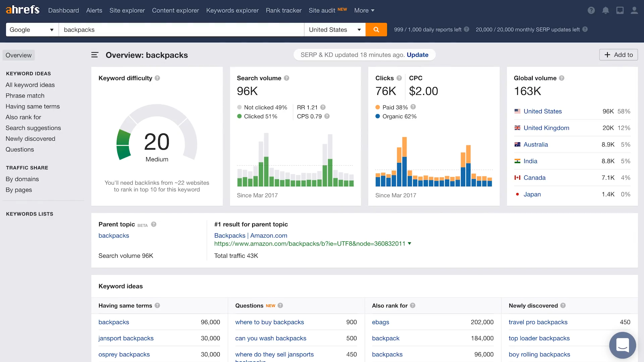The width and height of the screenshot is (644, 362).
Task: Go to Rank tracker menu item
Action: click(x=283, y=10)
